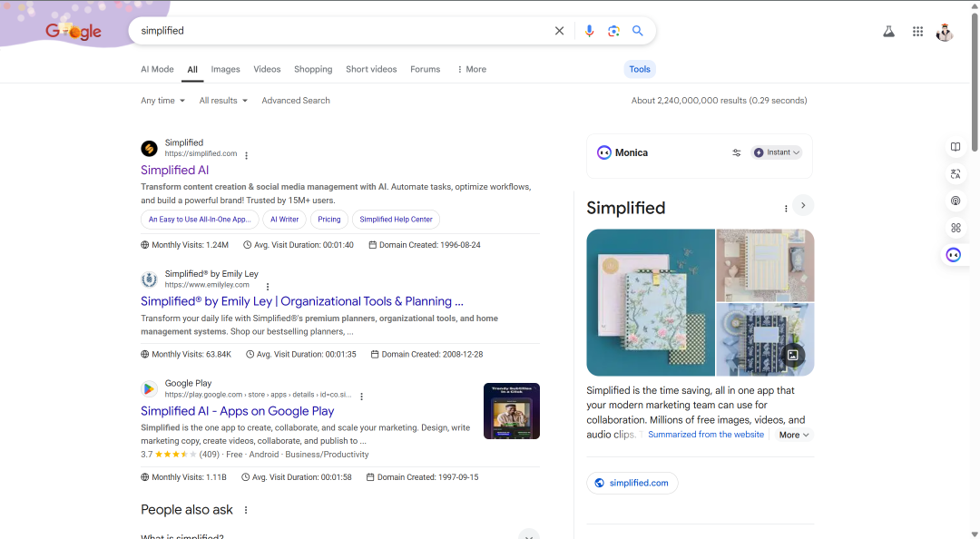This screenshot has width=980, height=539.
Task: Select the All results tab
Action: coord(192,70)
